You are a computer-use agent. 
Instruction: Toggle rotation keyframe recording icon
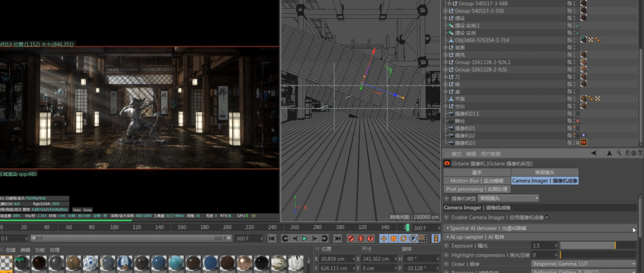click(403, 238)
